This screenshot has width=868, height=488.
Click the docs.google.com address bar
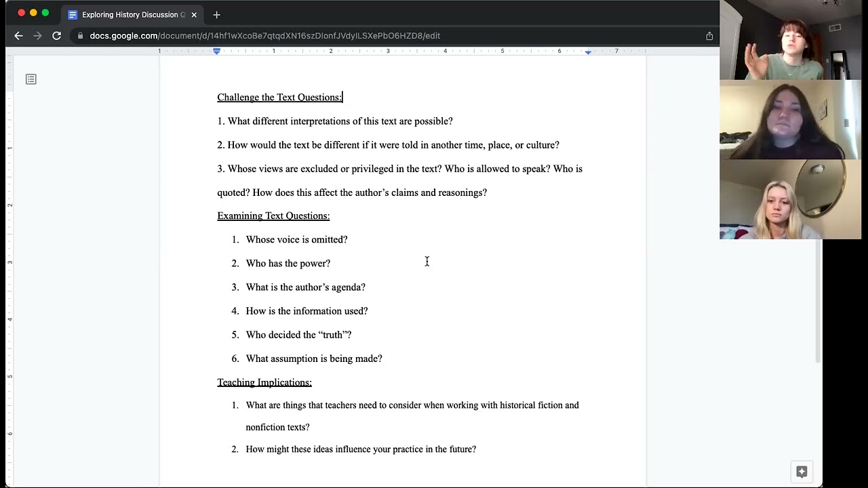(x=264, y=36)
